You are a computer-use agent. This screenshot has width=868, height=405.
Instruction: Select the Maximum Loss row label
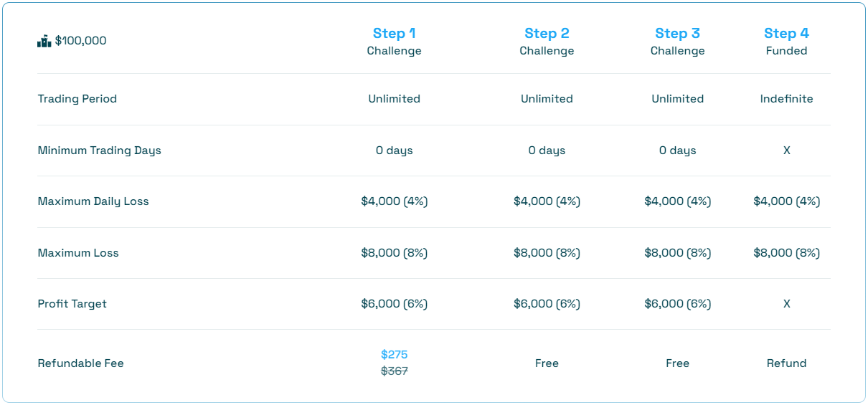tap(78, 253)
